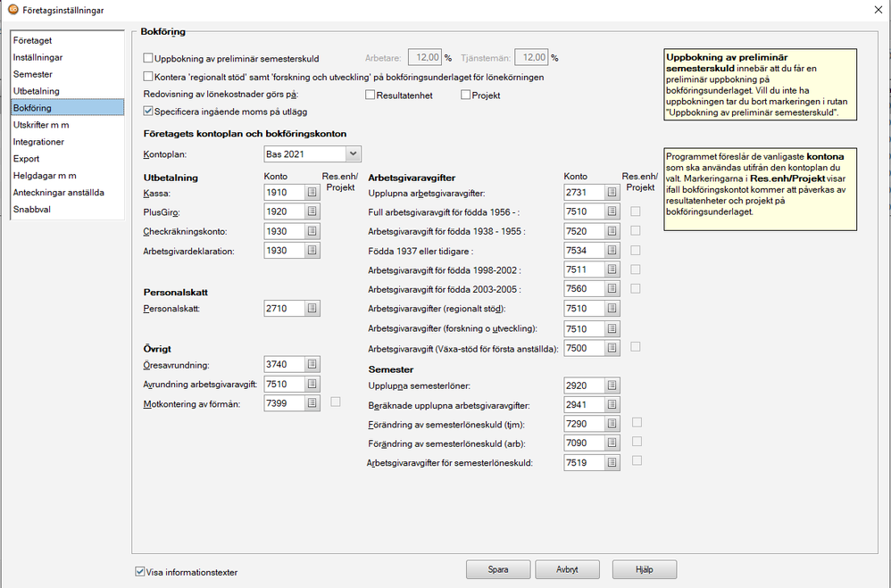Viewport: 891px width, 588px height.
Task: Uncheck Specificera ingående moms på utlägg
Action: tap(148, 112)
